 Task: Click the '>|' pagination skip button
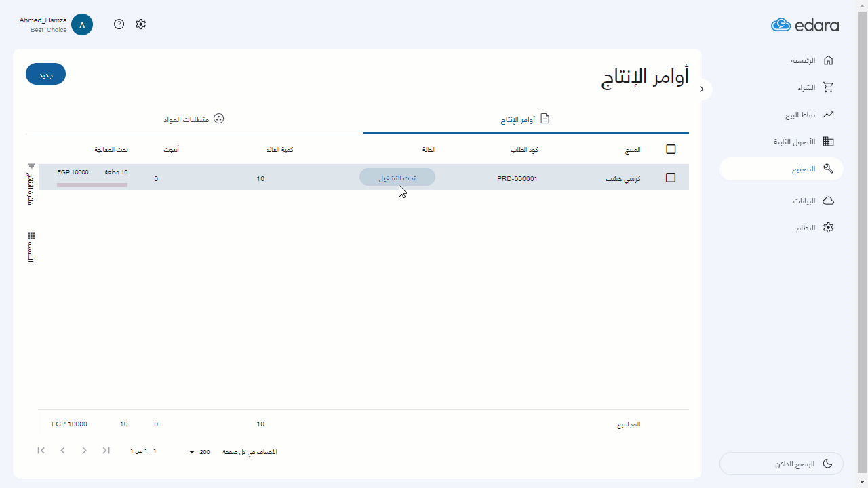coord(106,451)
